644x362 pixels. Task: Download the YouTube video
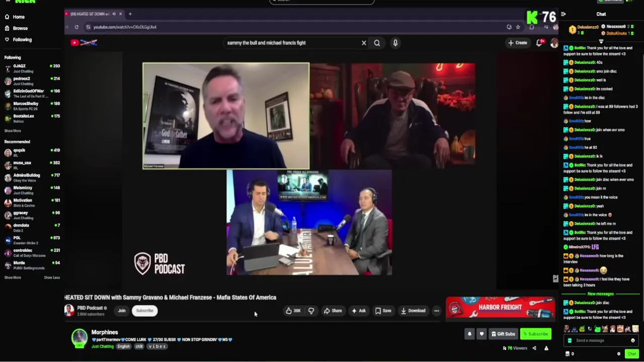(x=413, y=311)
